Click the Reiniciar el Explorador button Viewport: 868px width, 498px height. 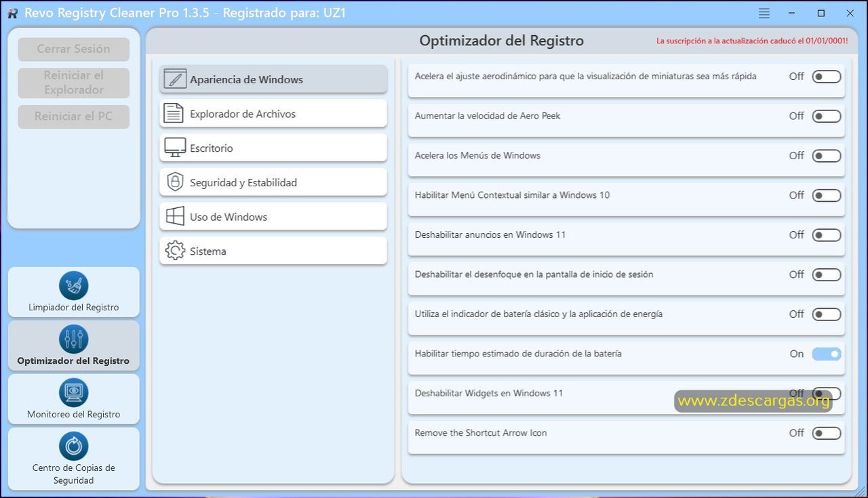[x=73, y=83]
